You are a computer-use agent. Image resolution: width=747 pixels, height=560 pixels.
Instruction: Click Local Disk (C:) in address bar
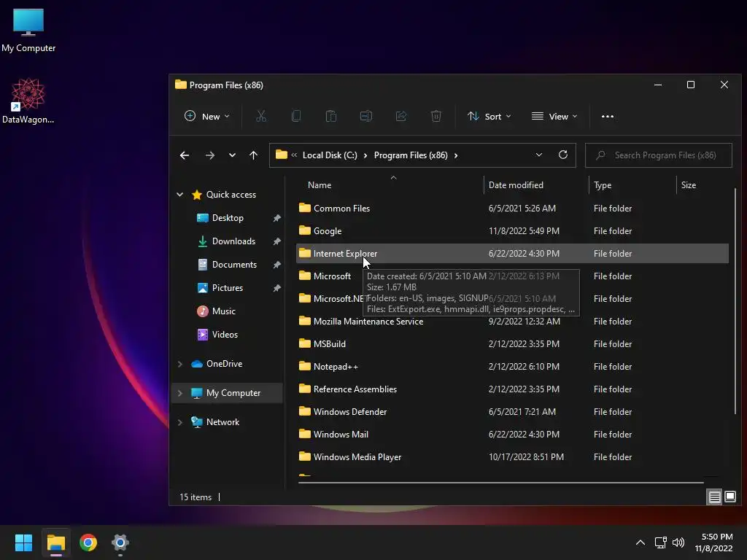pyautogui.click(x=330, y=155)
